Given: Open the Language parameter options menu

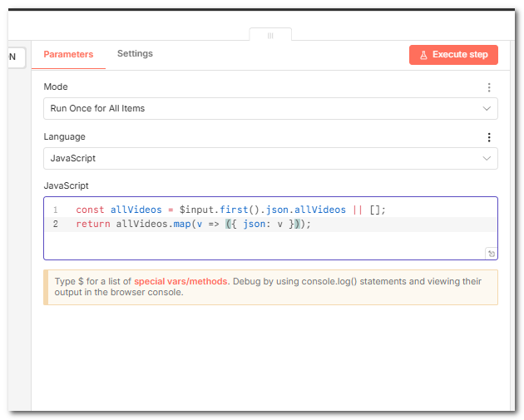Looking at the screenshot, I should tap(489, 137).
